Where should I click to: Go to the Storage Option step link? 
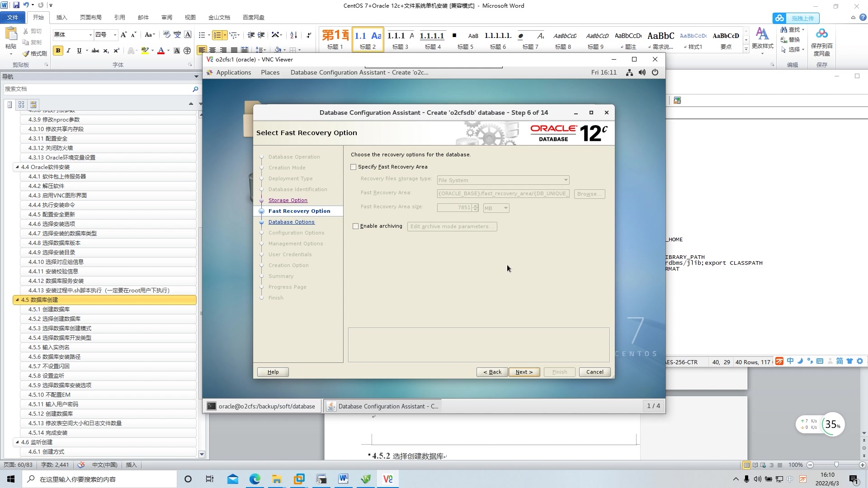pos(288,200)
